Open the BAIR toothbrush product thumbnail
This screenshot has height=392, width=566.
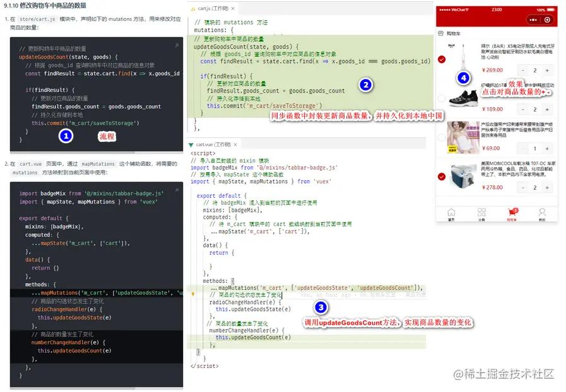[x=464, y=59]
